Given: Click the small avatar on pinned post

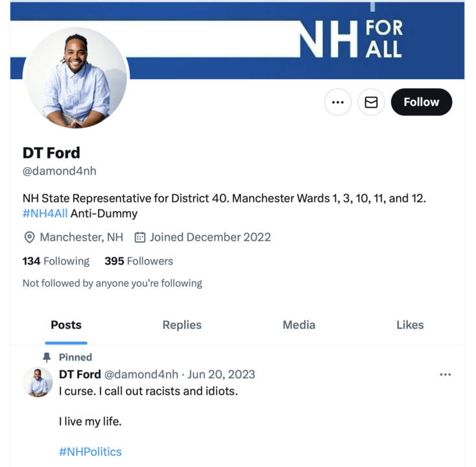Looking at the screenshot, I should [x=38, y=381].
